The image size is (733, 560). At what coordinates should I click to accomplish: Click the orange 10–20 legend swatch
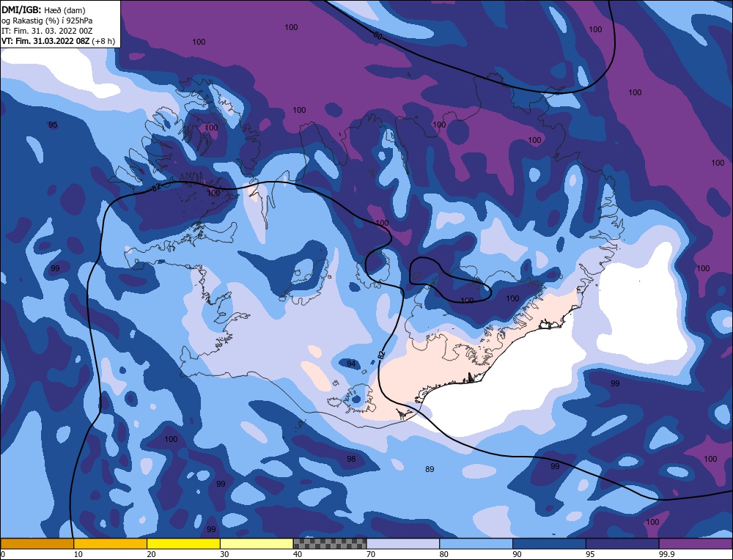point(111,543)
